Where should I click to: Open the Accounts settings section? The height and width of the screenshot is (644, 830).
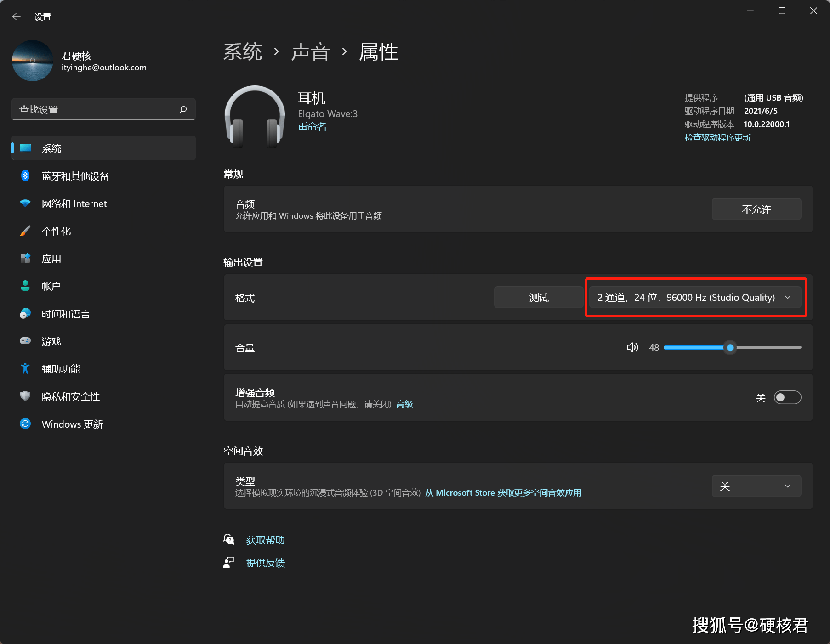tap(51, 286)
